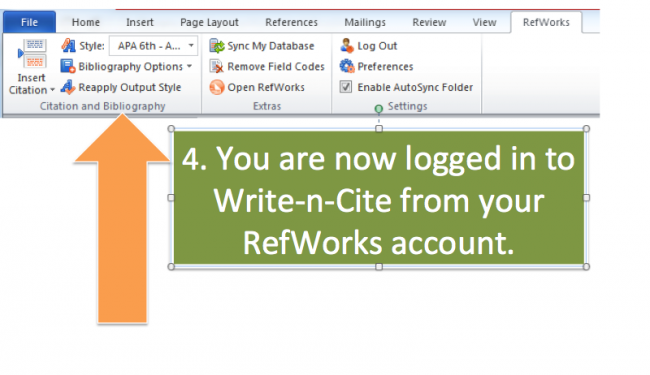
Task: Click the Remove Field Codes label
Action: (x=276, y=66)
